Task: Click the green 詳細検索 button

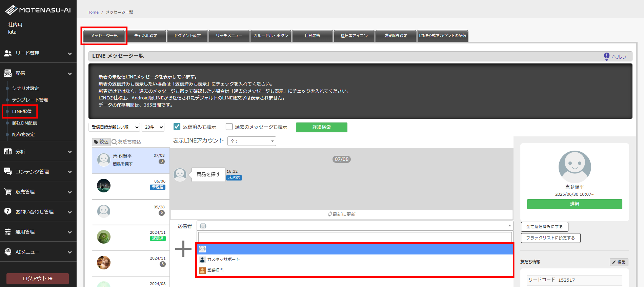Action: point(321,127)
